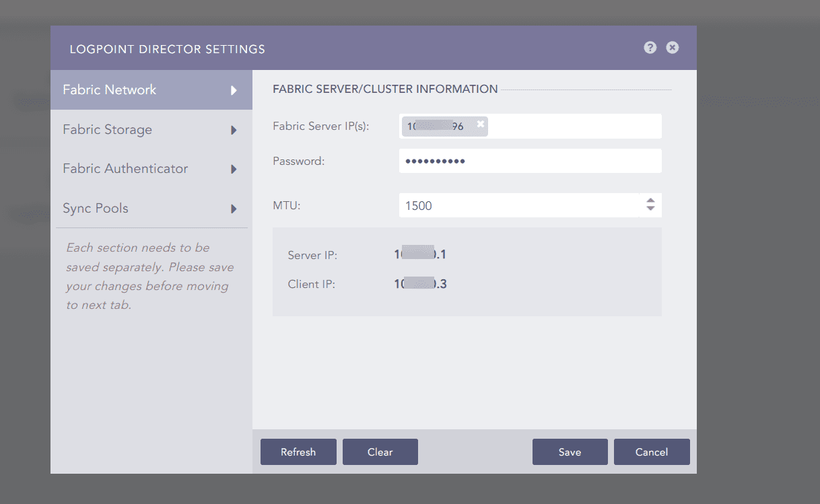Image resolution: width=820 pixels, height=504 pixels.
Task: Expand the Sync Pools section arrow
Action: tap(235, 209)
